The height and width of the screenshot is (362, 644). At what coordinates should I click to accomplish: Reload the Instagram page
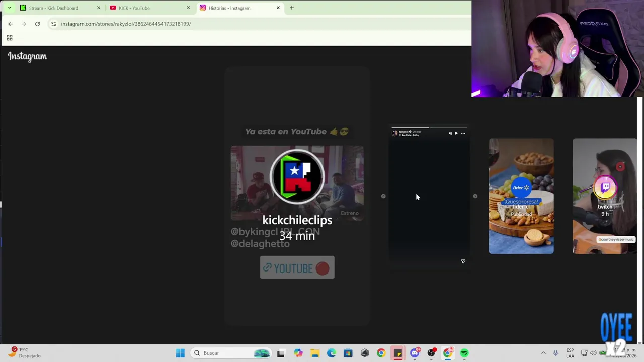tap(37, 24)
